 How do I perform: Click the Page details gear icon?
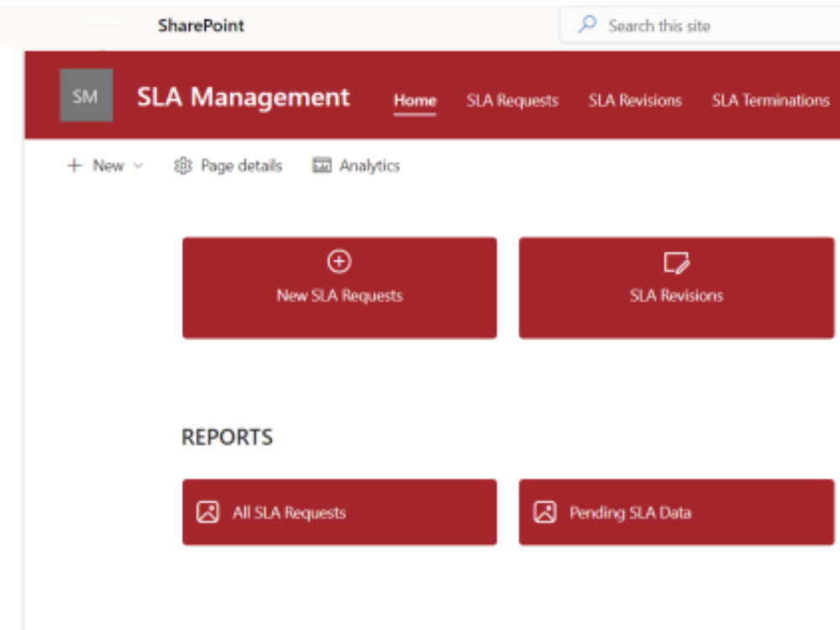click(x=182, y=165)
